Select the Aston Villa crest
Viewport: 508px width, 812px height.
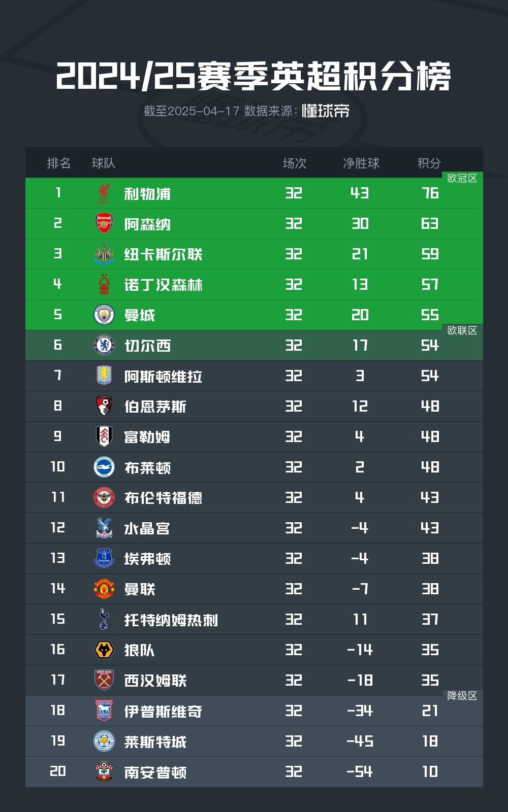point(104,376)
